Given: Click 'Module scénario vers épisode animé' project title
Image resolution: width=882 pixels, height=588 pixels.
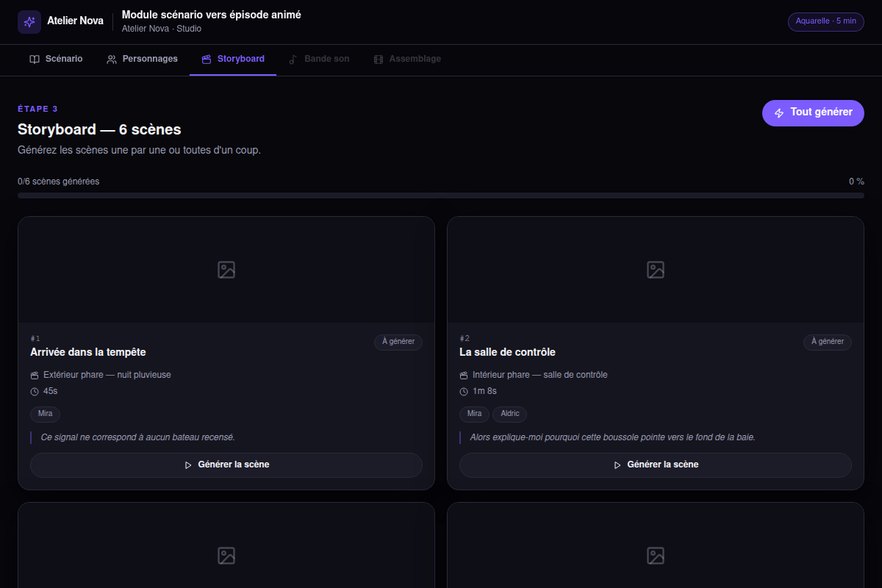Looking at the screenshot, I should [211, 15].
